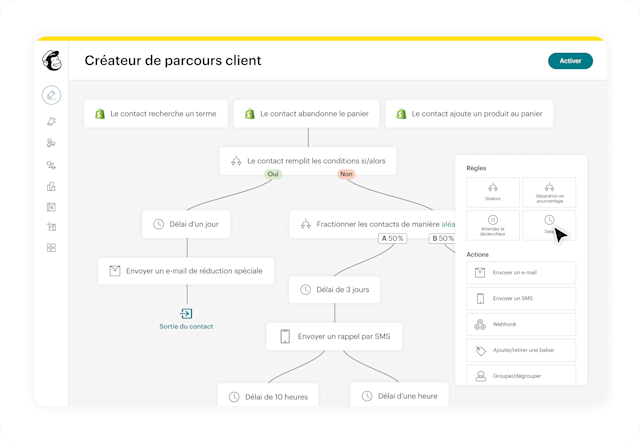
Task: Select 'Le contact abandonne le panier' trigger
Action: (x=307, y=114)
